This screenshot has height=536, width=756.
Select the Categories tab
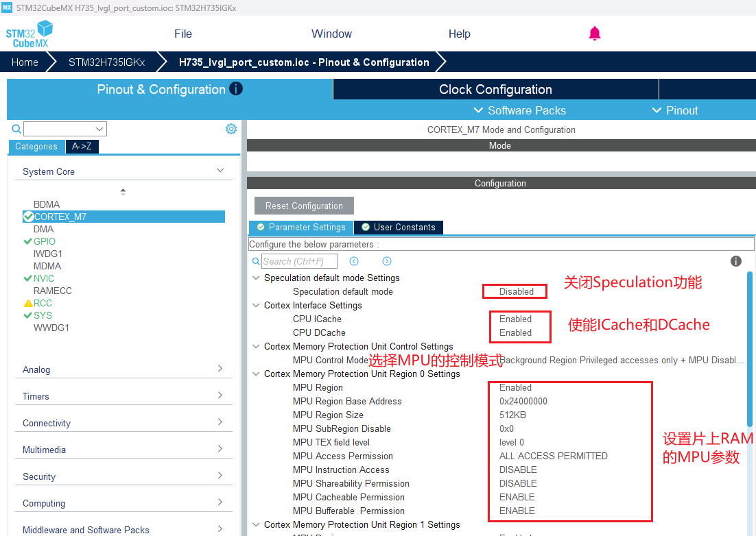click(x=36, y=147)
